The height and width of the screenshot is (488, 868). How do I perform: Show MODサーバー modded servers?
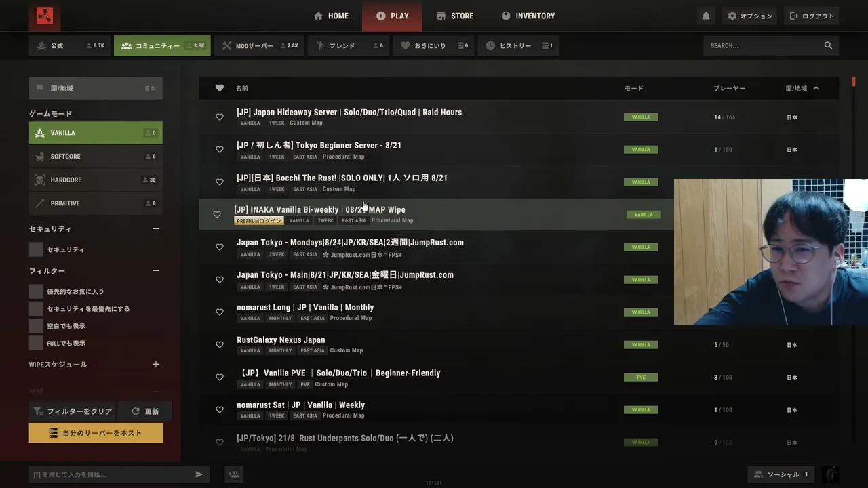260,46
